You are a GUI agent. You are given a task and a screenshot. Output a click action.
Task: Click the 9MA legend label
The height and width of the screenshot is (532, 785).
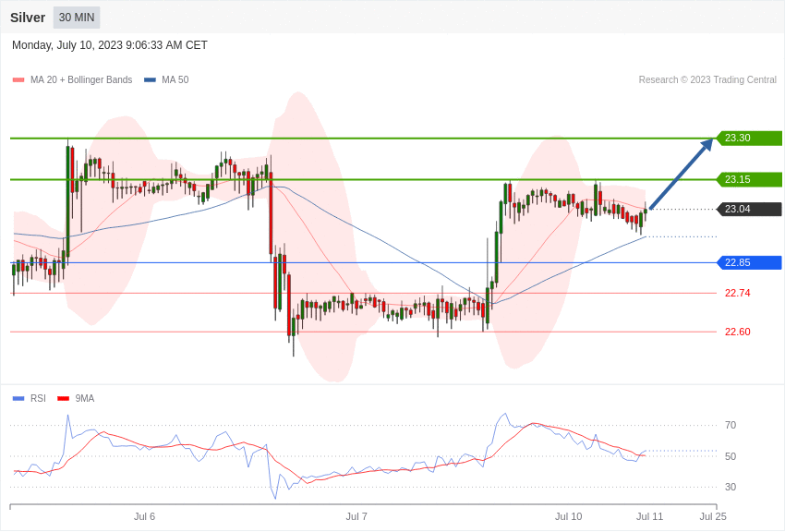(85, 399)
